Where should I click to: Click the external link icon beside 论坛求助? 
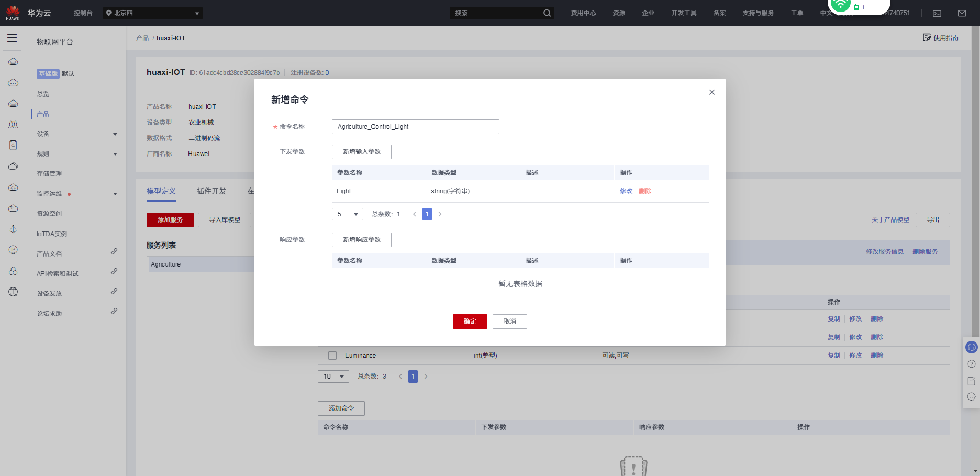(114, 312)
